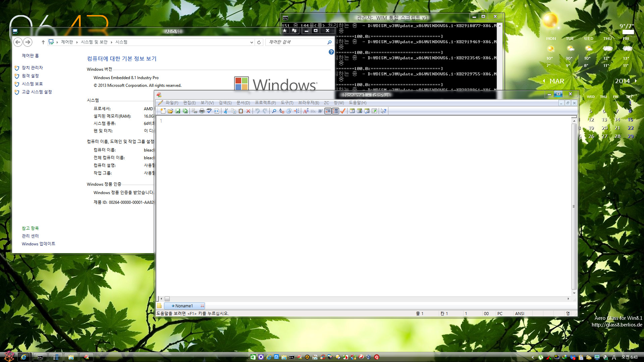This screenshot has height=362, width=644.
Task: Click the Go to Line icon
Action: pos(297,111)
